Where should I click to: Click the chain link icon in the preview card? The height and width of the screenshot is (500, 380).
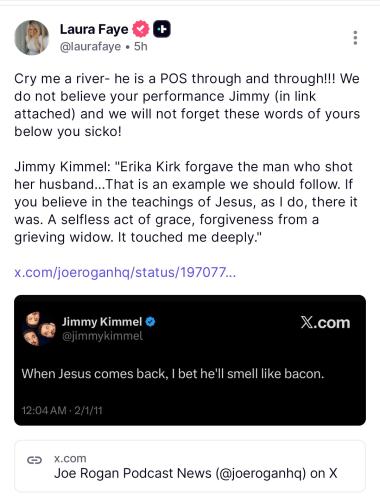(x=34, y=460)
